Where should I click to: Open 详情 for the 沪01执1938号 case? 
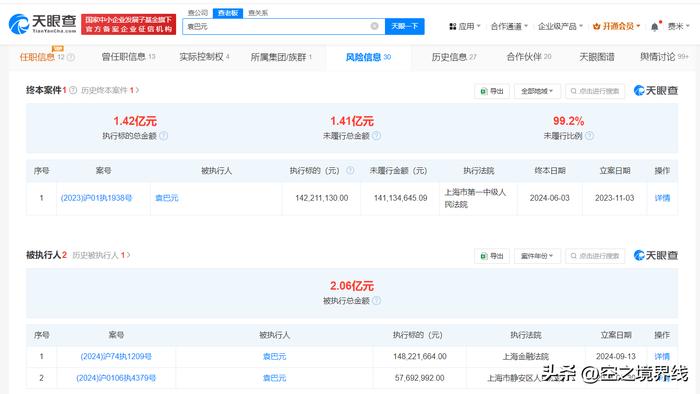pos(662,198)
